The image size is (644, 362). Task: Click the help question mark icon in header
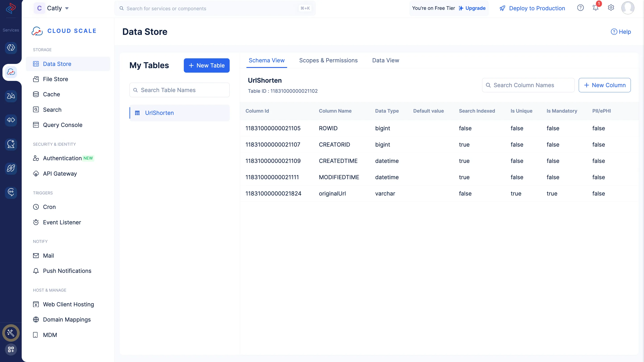pos(580,8)
